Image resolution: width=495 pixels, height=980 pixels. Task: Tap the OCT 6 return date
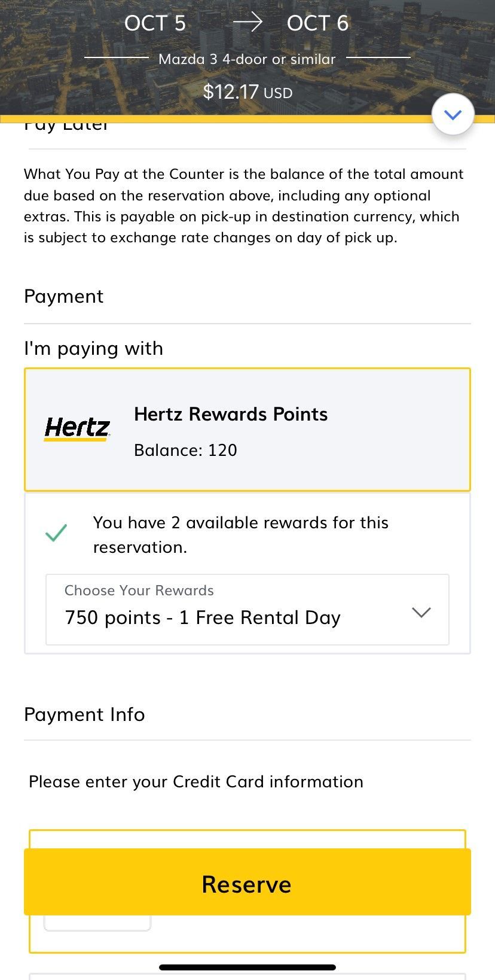coord(317,23)
